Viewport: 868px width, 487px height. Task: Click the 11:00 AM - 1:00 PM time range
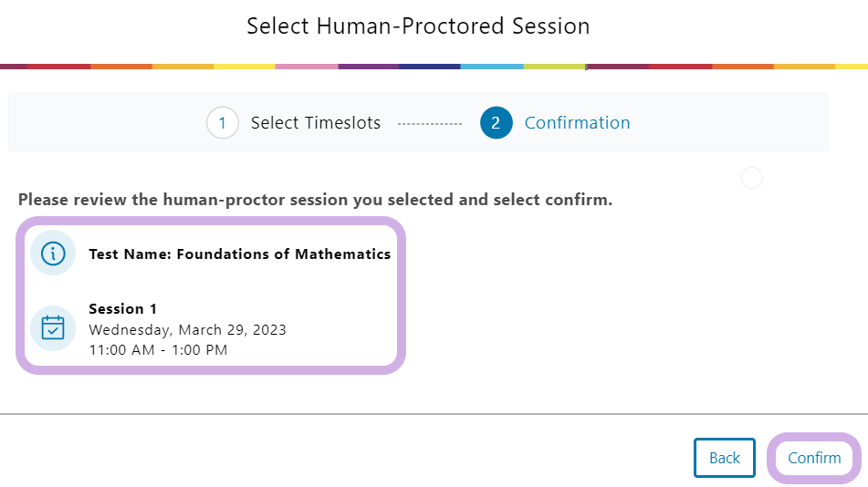point(158,350)
